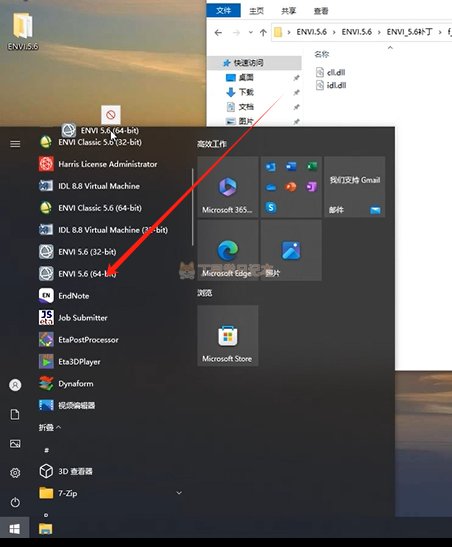
Task: Click the Windows Start button
Action: click(x=15, y=529)
